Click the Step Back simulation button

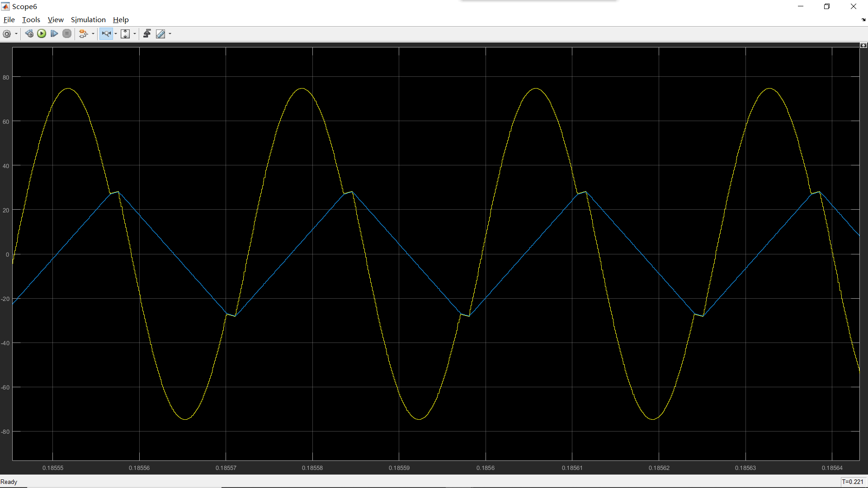(29, 34)
